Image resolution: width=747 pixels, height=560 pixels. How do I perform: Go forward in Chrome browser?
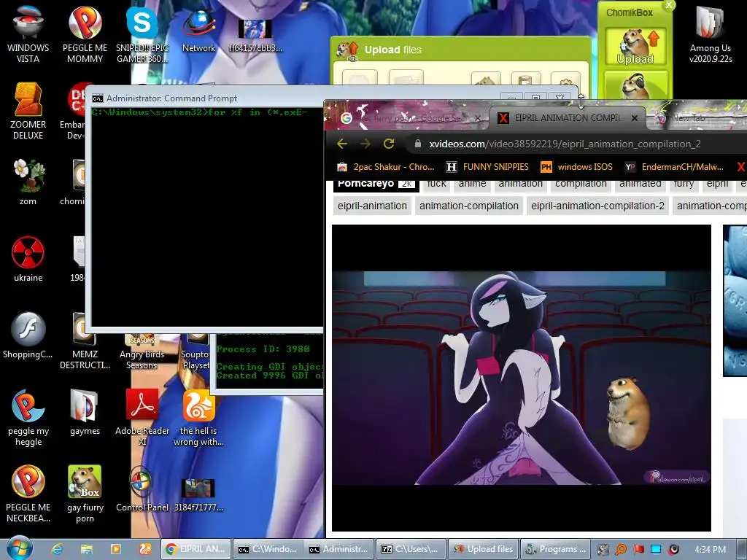pos(365,144)
